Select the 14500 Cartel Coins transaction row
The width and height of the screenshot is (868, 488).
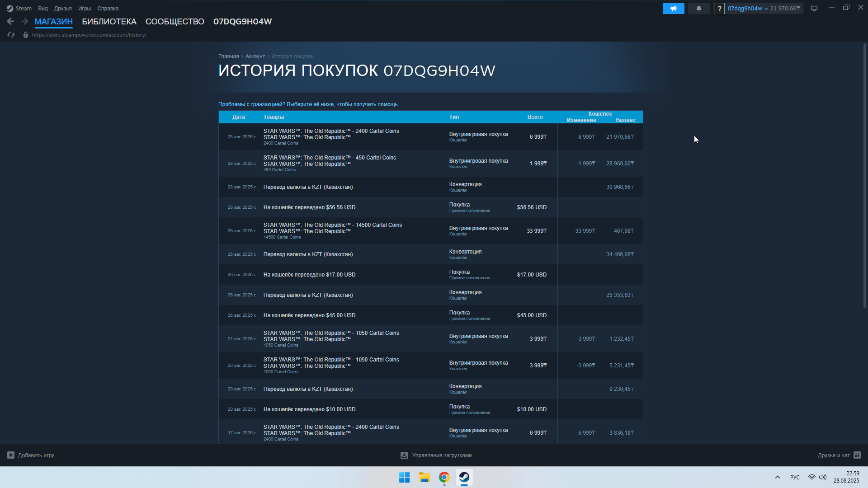point(430,230)
